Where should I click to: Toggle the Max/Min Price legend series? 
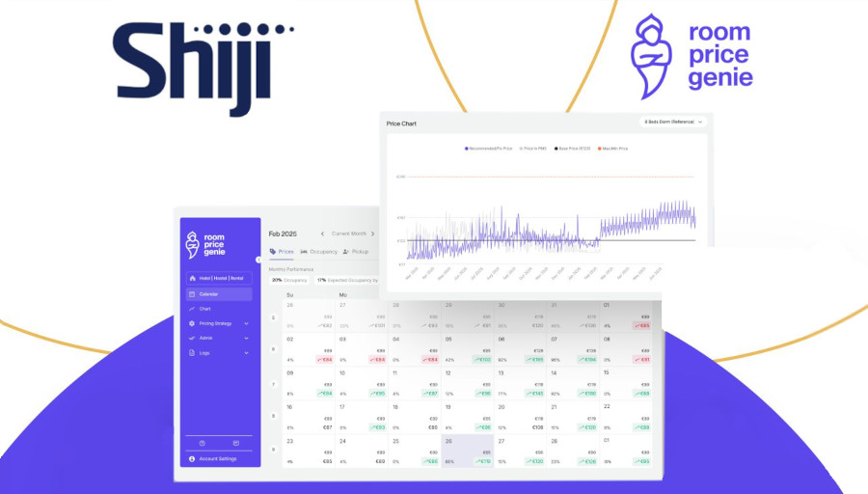(x=614, y=149)
